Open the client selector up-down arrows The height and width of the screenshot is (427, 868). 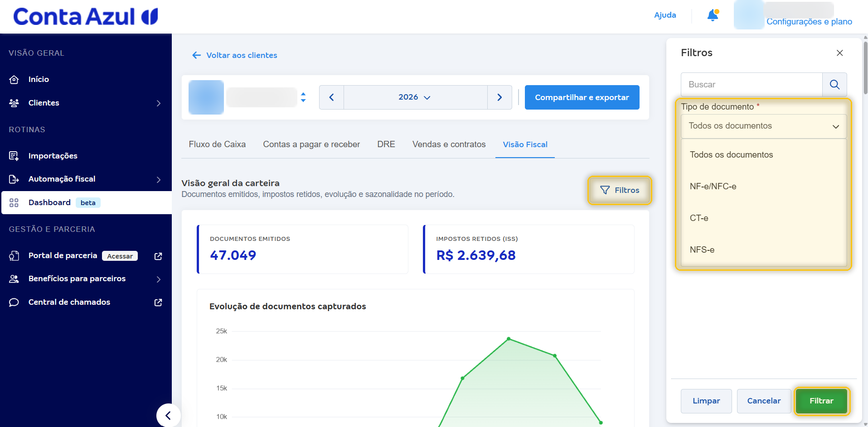[x=303, y=97]
